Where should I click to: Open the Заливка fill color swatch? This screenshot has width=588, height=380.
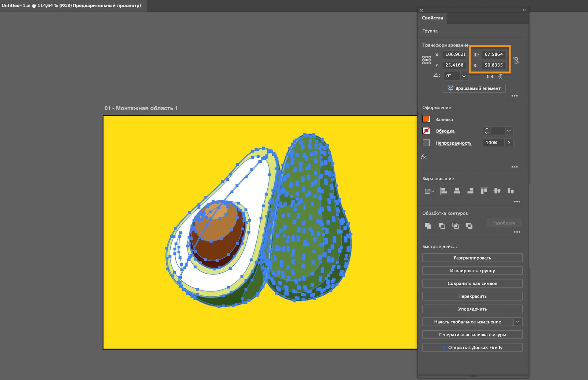click(x=426, y=119)
